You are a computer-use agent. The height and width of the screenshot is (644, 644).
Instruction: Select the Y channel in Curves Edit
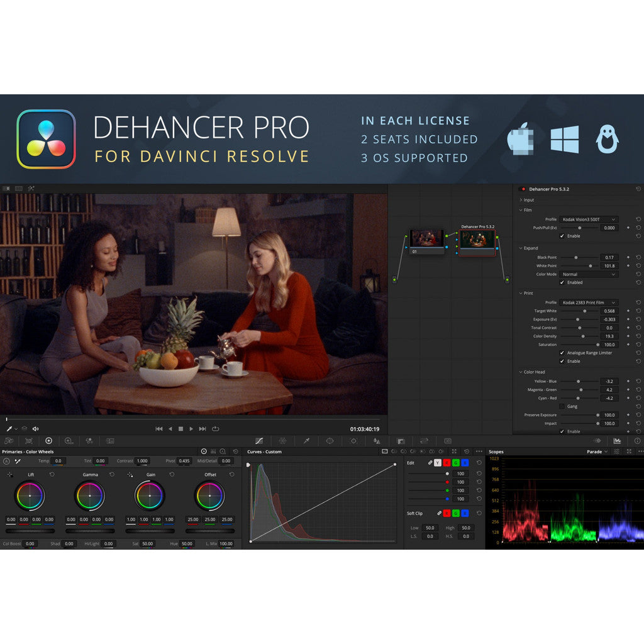click(438, 463)
